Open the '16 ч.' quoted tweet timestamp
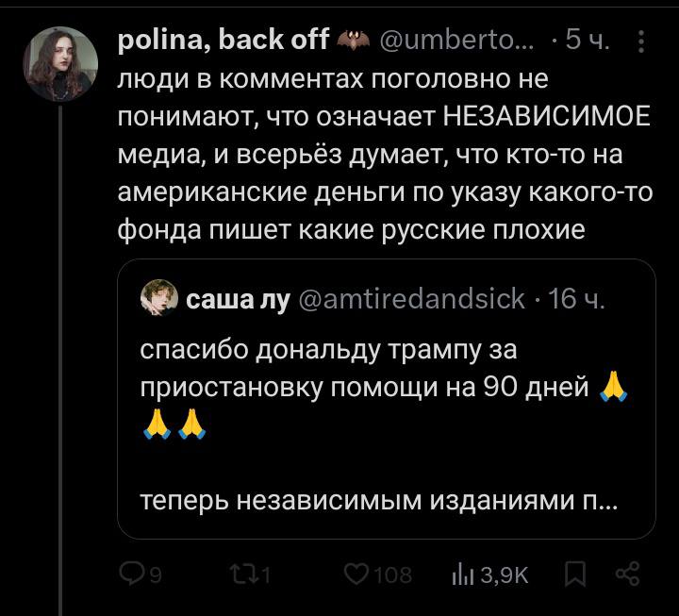679x616 pixels. 575,298
